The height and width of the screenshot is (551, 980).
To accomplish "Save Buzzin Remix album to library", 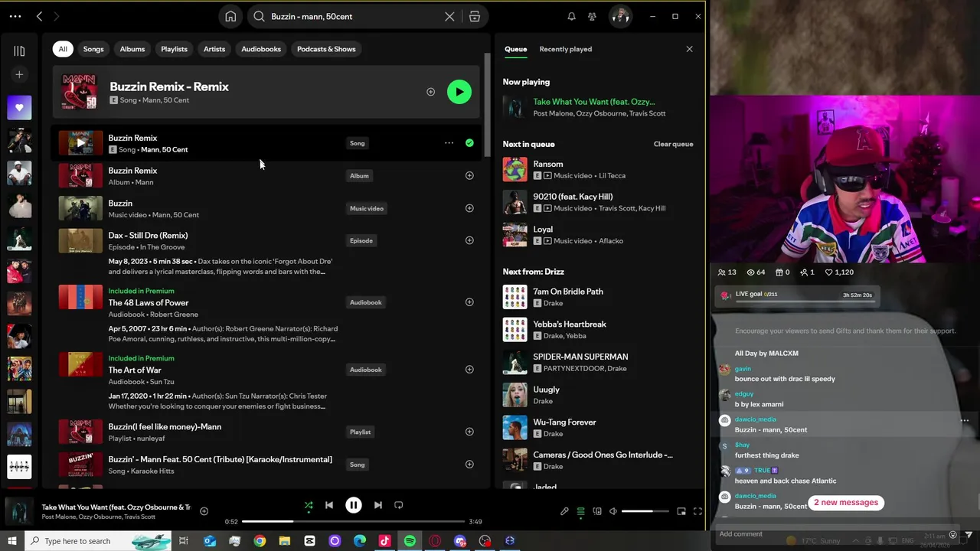I will pyautogui.click(x=469, y=175).
